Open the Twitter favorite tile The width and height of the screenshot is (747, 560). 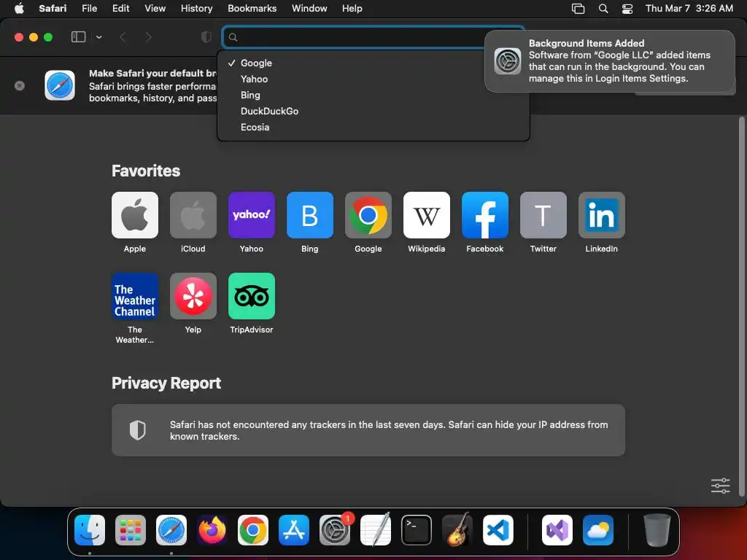pyautogui.click(x=543, y=215)
